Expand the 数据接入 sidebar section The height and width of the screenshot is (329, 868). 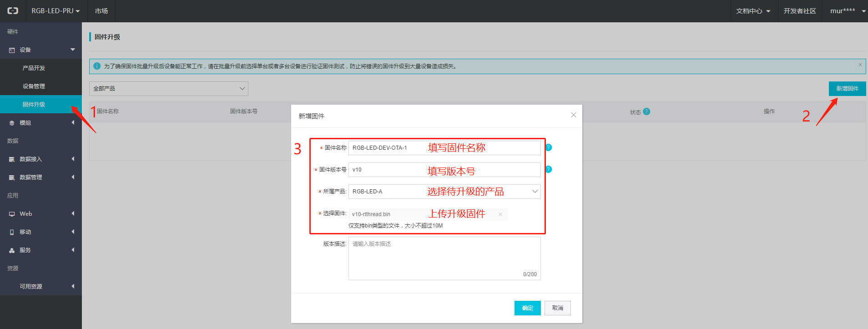41,159
